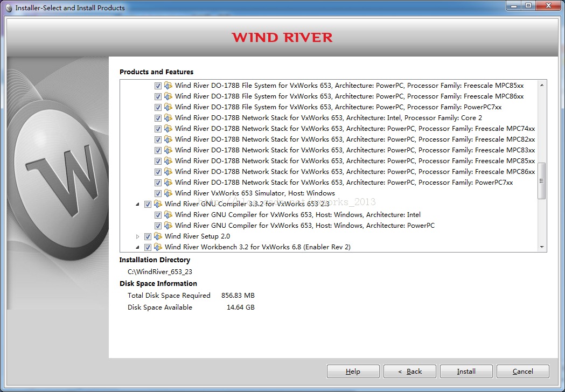Start installation with the Install button
Screen dimensions: 565x392
(466, 372)
